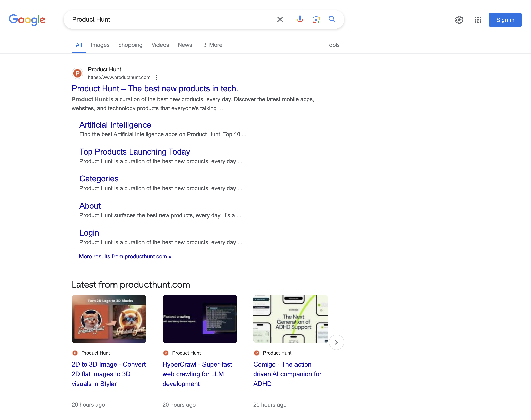Open Artificial Intelligence sitelink

click(115, 125)
